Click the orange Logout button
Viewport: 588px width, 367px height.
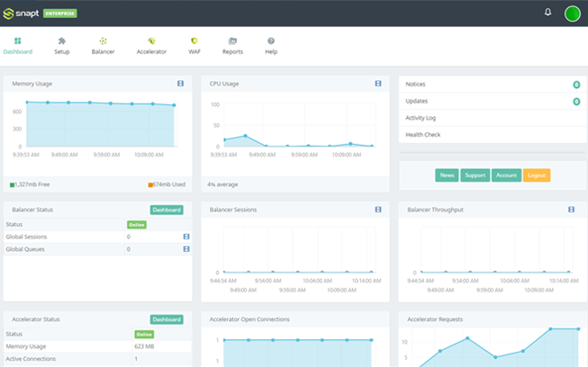536,175
